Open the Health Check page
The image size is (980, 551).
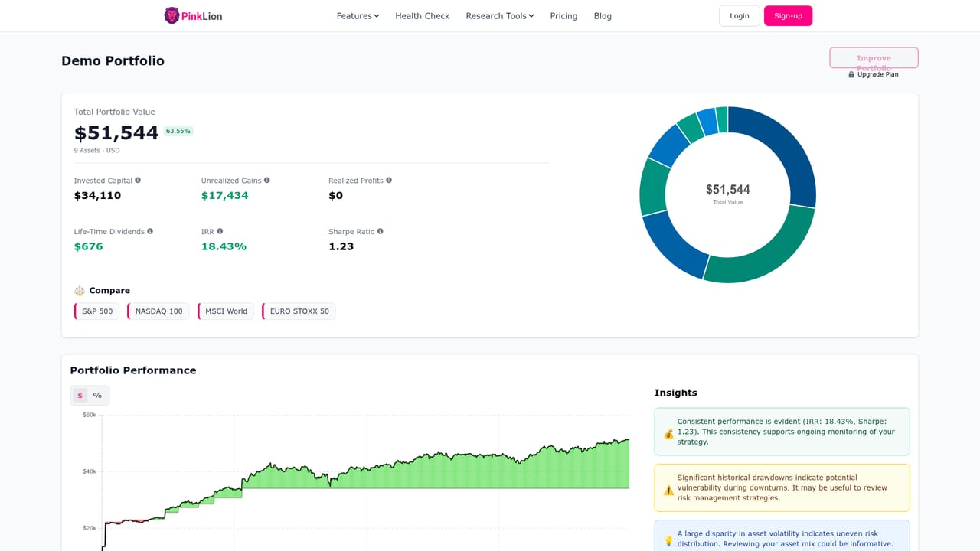423,16
